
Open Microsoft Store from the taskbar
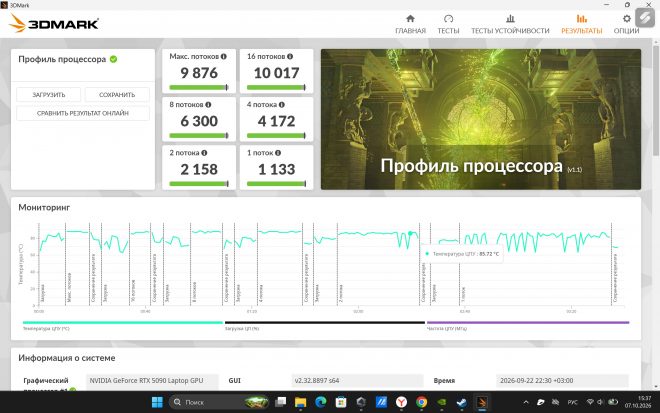341,402
